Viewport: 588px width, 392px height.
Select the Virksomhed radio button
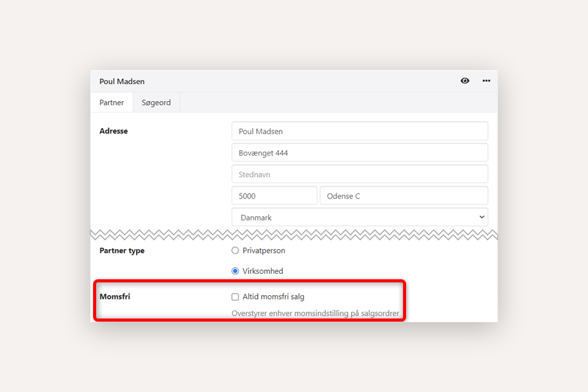(x=235, y=271)
